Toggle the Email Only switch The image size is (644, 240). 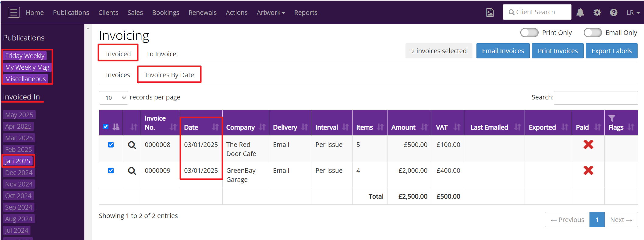tap(593, 33)
